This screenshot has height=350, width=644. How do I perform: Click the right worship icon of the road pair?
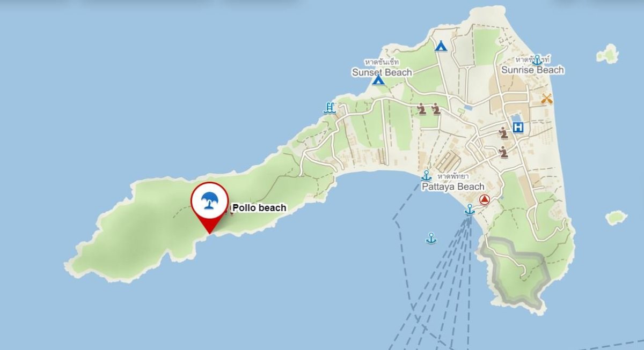tap(436, 109)
